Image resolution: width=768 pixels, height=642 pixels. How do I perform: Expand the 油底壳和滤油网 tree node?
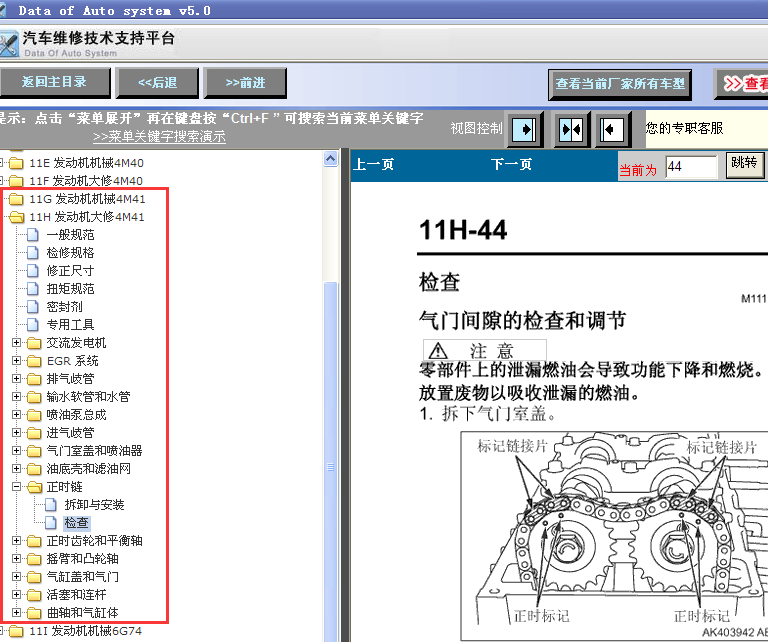16,469
